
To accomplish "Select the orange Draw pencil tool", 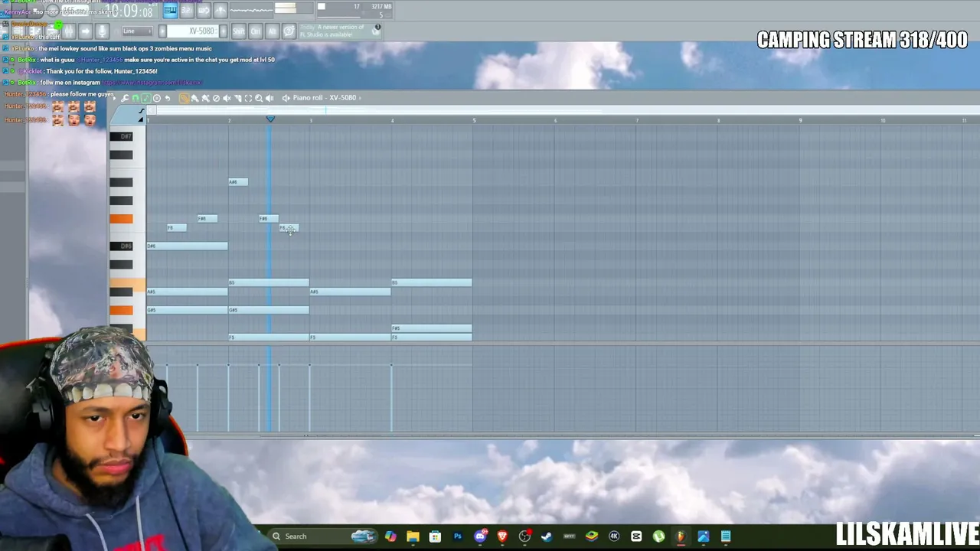I will (x=184, y=98).
